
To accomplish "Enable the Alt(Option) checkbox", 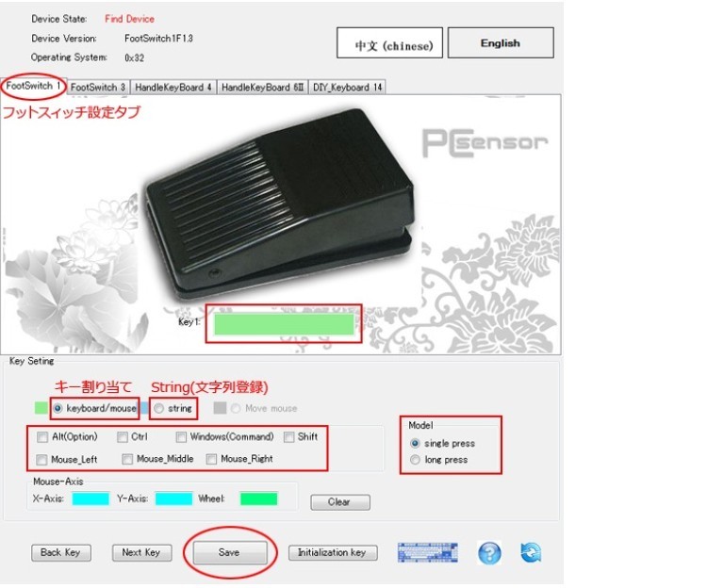I will point(42,437).
